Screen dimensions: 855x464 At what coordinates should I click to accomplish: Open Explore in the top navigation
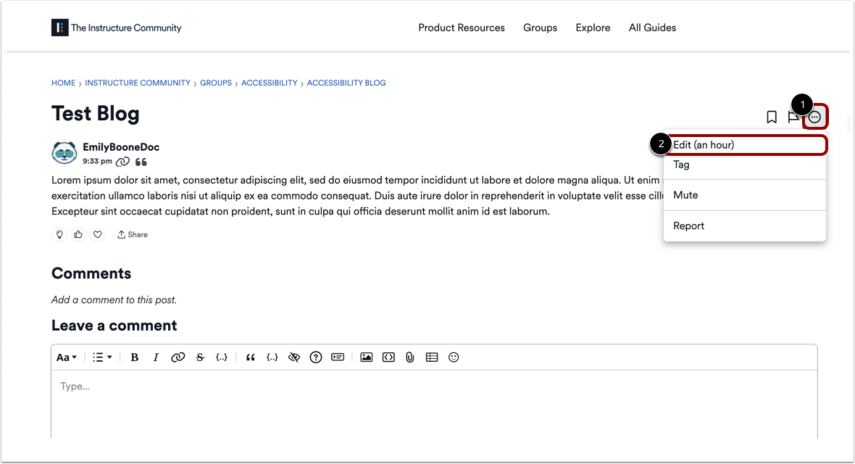pyautogui.click(x=593, y=28)
